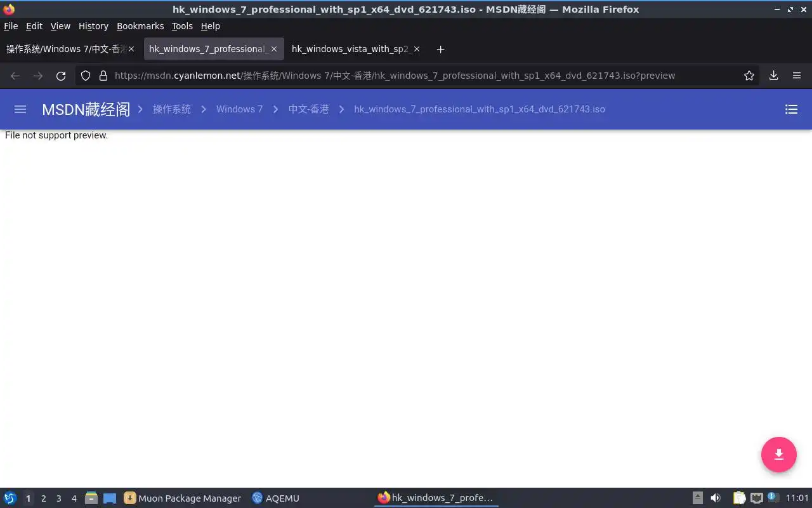Close the Windows 7 中文-香港 directory tab

[x=131, y=49]
